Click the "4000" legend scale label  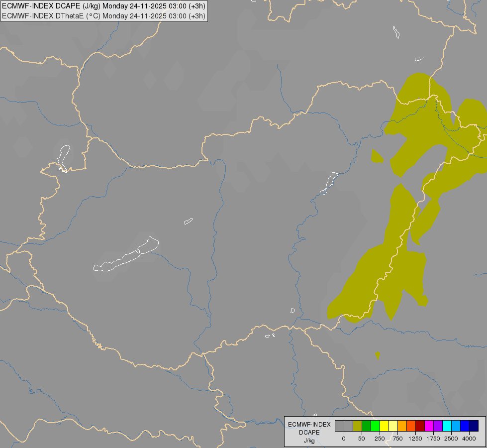tap(469, 439)
